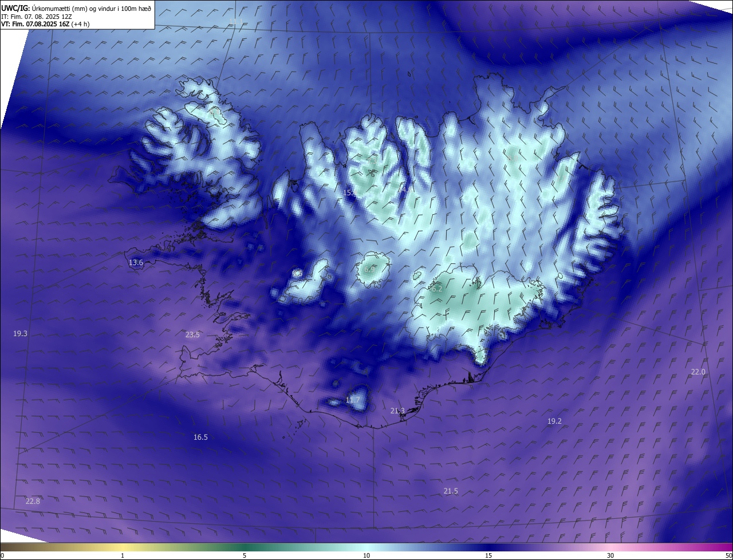Screen dimensions: 733x560
Task: Click the 6.2 value on the glacier
Action: coord(436,289)
